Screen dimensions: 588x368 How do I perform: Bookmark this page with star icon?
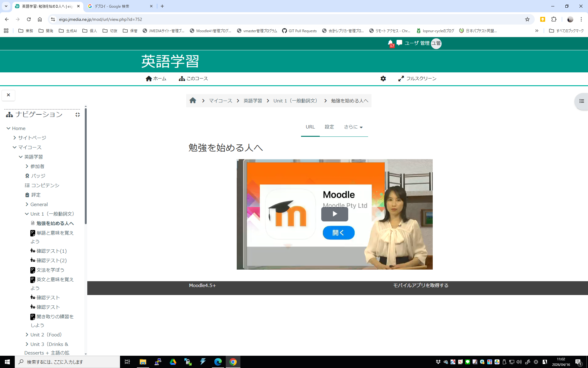coord(527,19)
